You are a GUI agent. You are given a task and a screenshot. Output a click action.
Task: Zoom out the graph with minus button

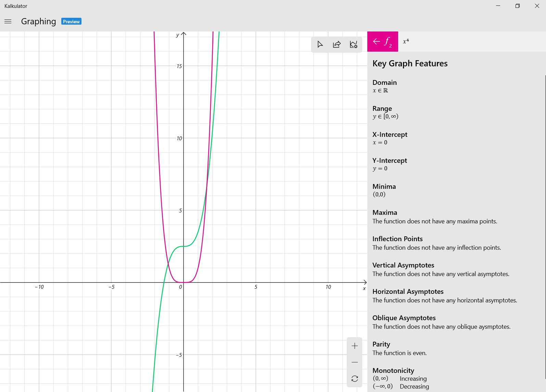[x=355, y=362]
